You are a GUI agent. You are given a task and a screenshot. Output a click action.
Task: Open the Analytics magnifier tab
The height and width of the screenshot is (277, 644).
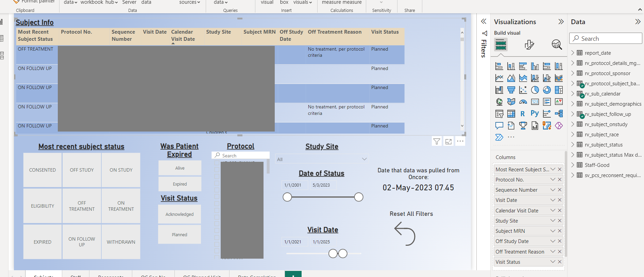coord(557,45)
